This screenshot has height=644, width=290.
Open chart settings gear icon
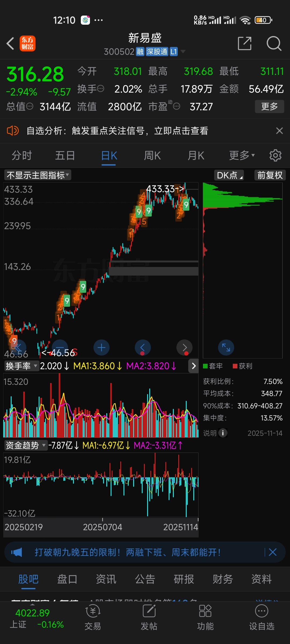click(x=275, y=155)
